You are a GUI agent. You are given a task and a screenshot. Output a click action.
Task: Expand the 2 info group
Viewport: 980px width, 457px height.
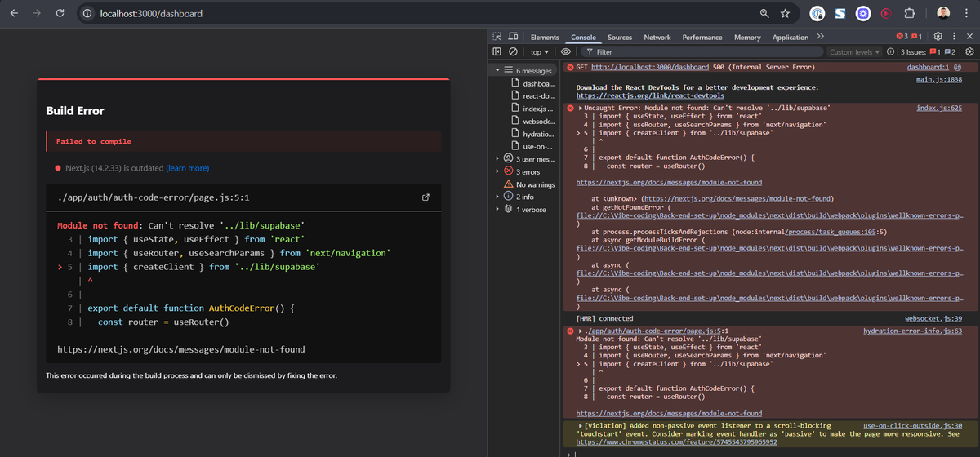tap(497, 197)
